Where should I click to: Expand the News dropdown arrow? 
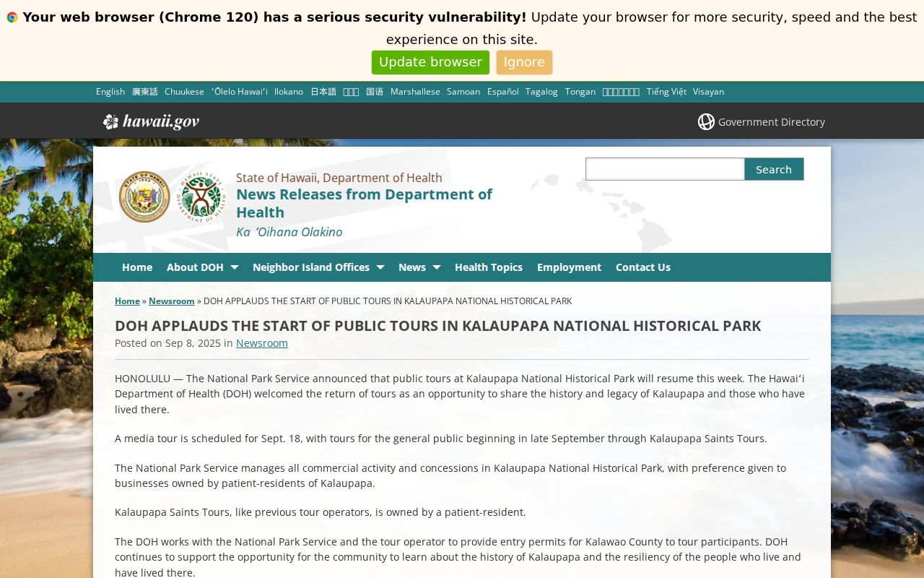(437, 267)
